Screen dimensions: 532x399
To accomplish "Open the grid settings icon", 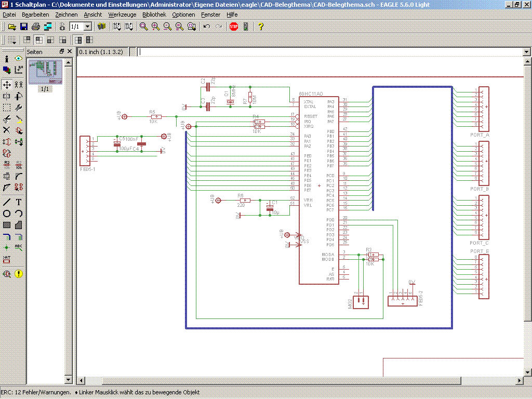I will coord(12,40).
